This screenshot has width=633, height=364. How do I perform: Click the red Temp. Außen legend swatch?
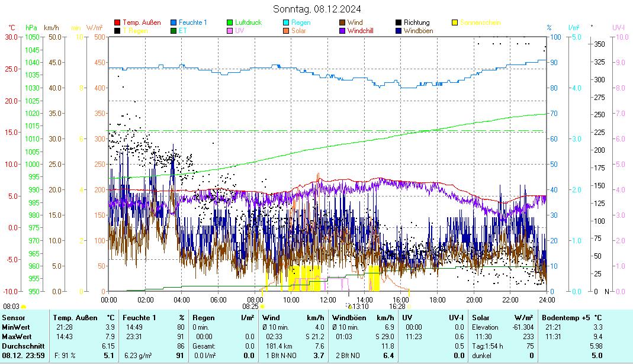pos(117,23)
